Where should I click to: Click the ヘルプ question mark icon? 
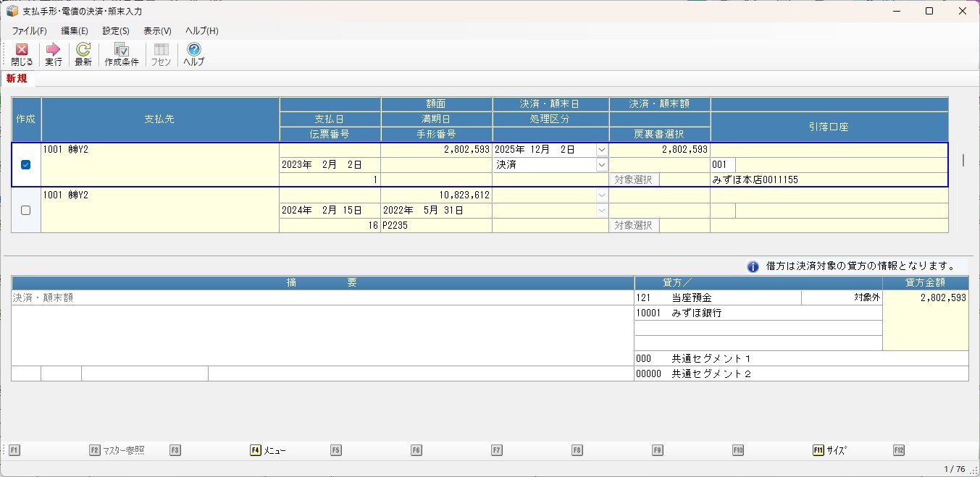pos(193,50)
